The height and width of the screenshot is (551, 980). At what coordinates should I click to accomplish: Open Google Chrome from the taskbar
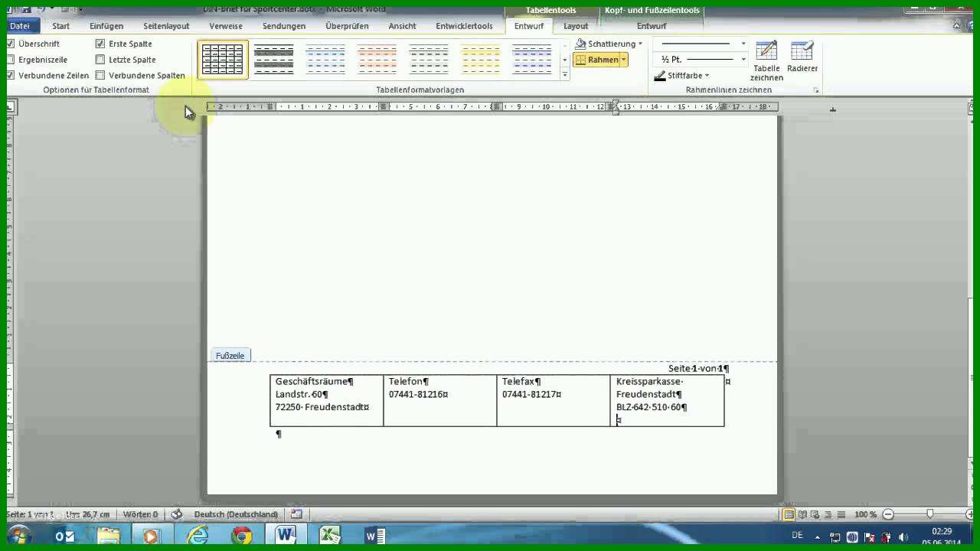click(242, 536)
